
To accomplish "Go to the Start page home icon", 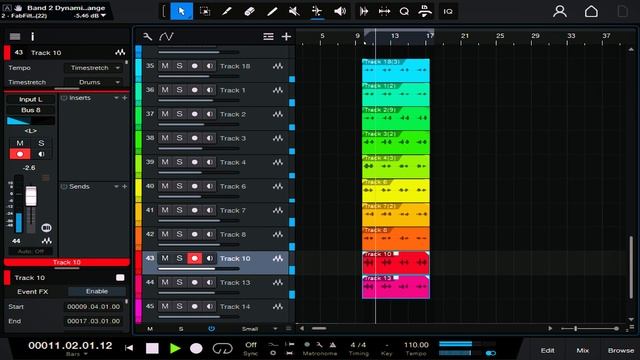I will click(591, 11).
